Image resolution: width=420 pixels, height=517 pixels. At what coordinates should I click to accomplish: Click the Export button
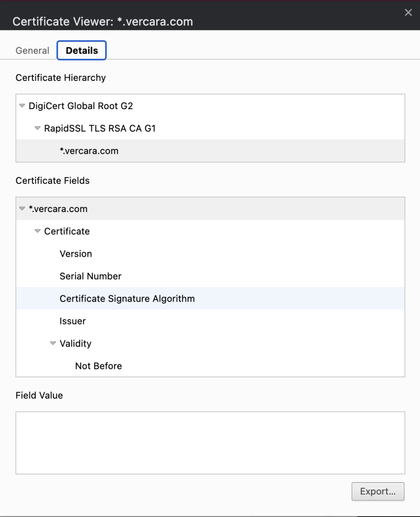pos(377,491)
